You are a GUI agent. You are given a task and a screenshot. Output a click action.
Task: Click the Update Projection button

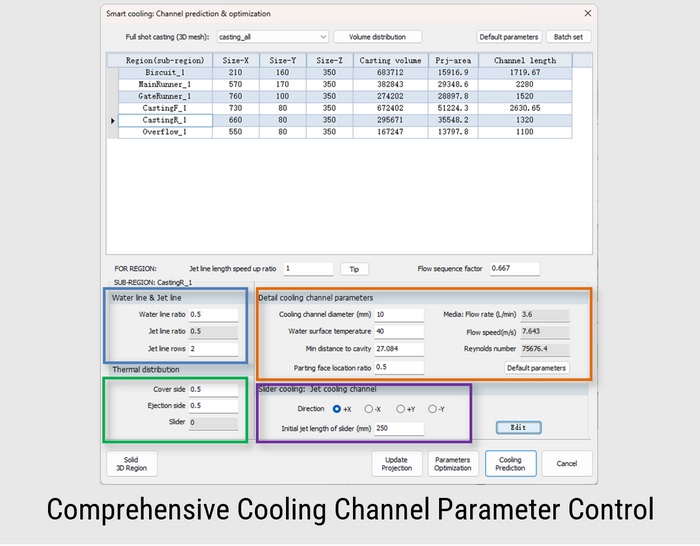396,464
